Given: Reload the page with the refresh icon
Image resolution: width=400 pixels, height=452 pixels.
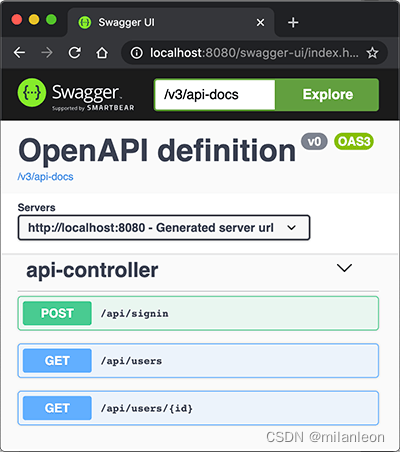Looking at the screenshot, I should pos(74,52).
